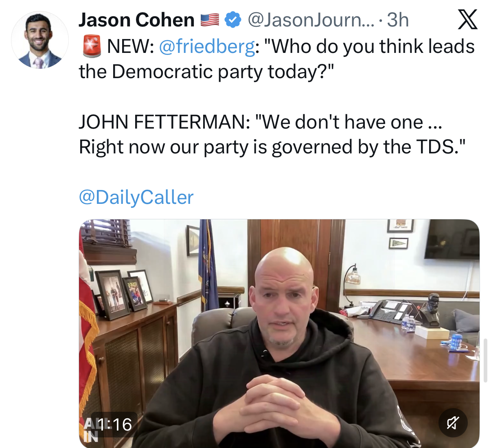The width and height of the screenshot is (491, 448).
Task: Unmute the video with the speaker icon
Action: [453, 423]
